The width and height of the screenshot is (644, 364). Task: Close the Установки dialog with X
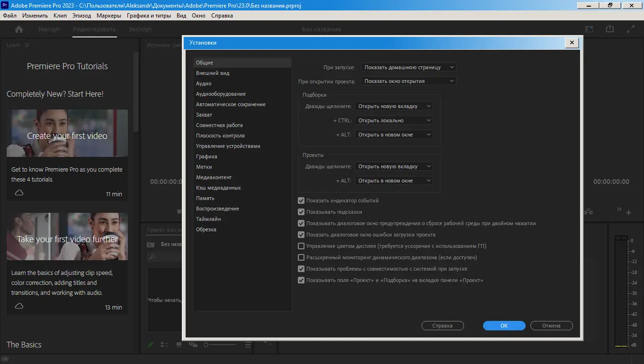point(572,43)
